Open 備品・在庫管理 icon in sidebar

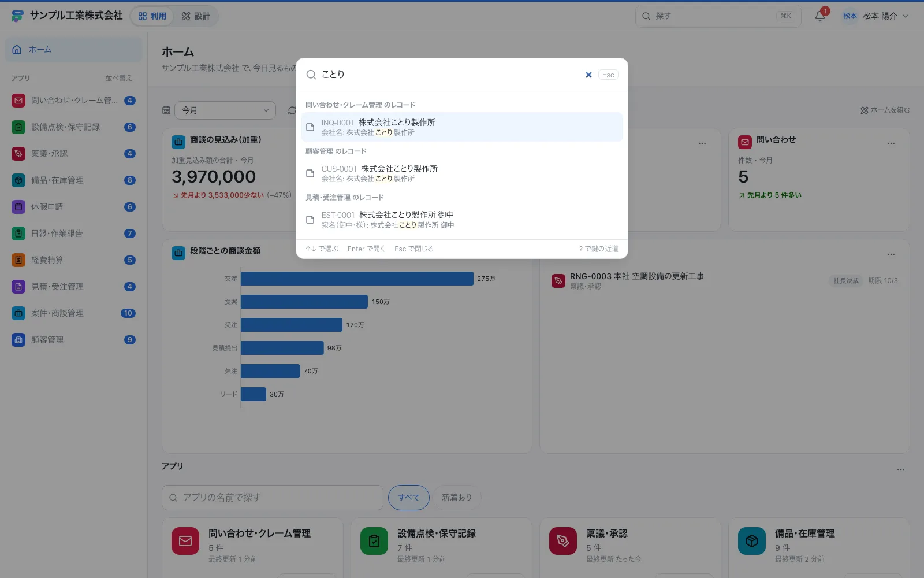coord(18,180)
